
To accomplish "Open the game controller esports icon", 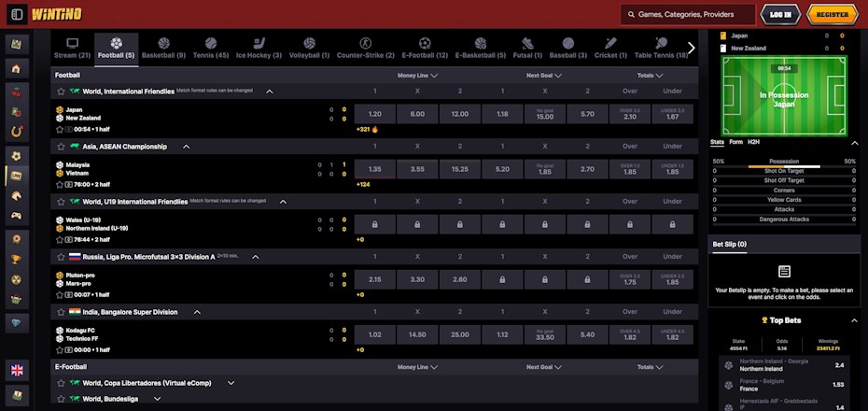I will click(x=17, y=216).
